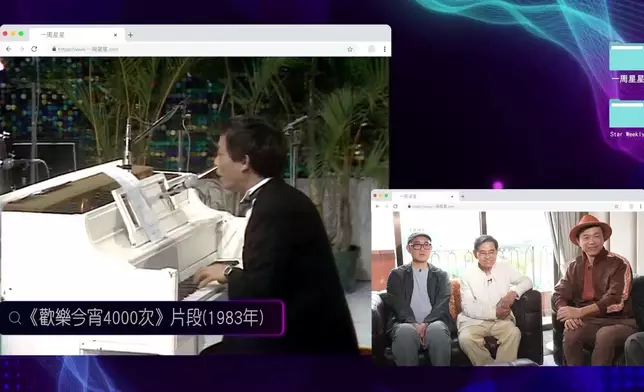Reload the page in the large browser
644x392 pixels.
[34, 49]
